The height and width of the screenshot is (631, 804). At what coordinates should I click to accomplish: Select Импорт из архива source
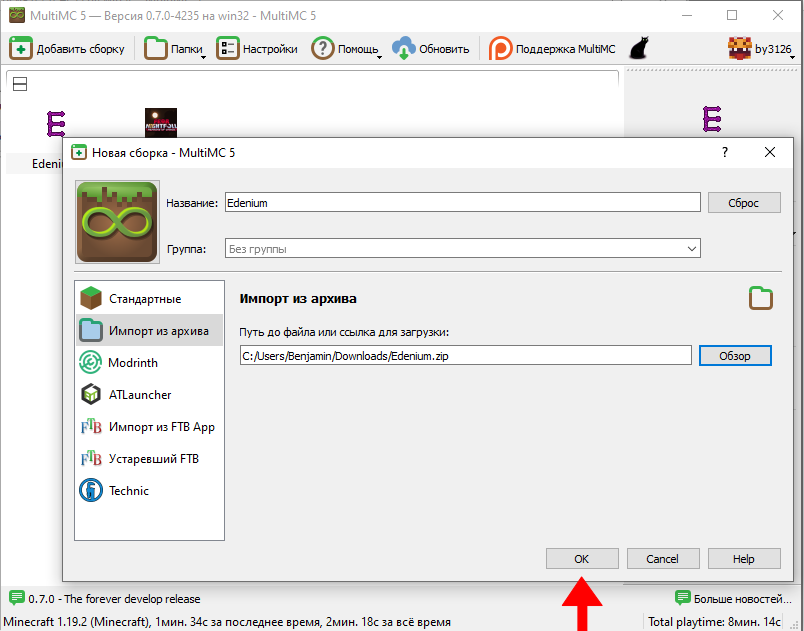[x=149, y=331]
